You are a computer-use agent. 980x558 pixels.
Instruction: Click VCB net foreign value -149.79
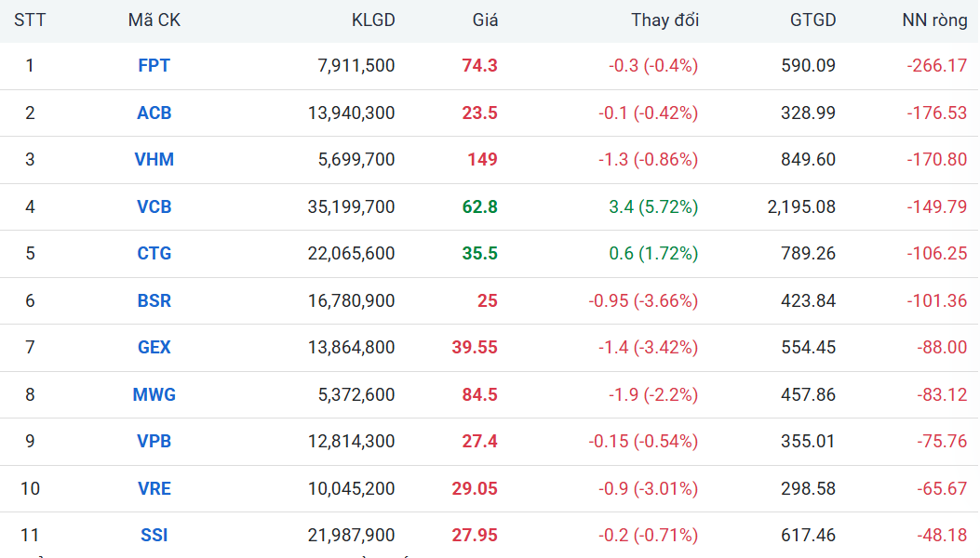pyautogui.click(x=937, y=206)
